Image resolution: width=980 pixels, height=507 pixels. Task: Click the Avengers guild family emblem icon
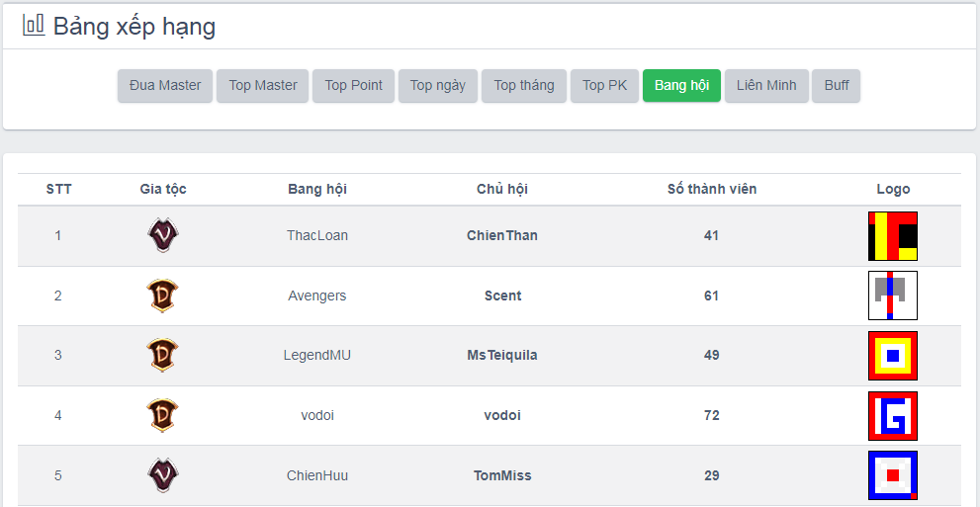pos(163,296)
